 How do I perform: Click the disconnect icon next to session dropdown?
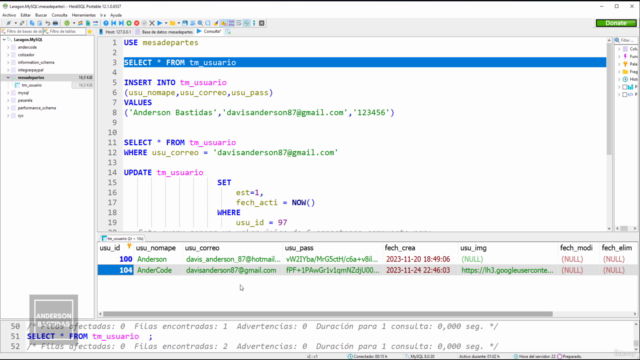point(22,23)
